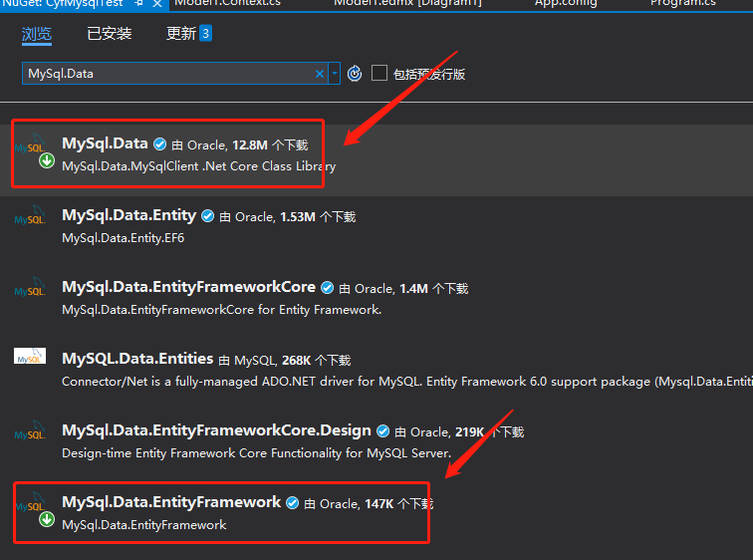Select the MySQL.Data.Entities package
Viewport: 753px width, 560px height.
(x=137, y=359)
